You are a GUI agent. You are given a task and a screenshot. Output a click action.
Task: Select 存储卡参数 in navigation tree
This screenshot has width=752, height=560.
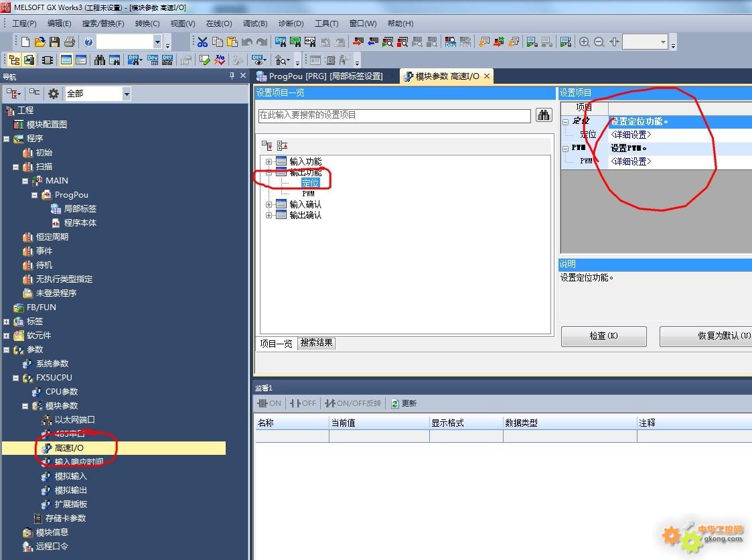point(65,518)
